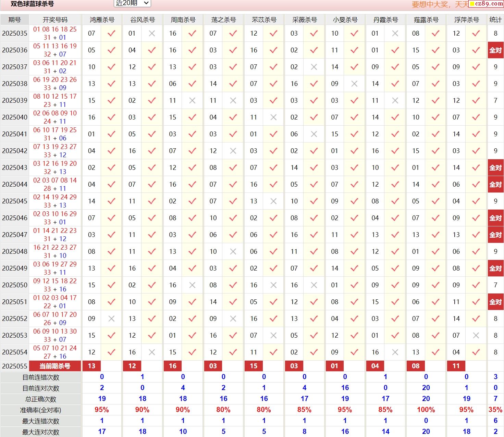Click 浮萍 current kill number 11
The height and width of the screenshot is (437, 504).
(456, 366)
